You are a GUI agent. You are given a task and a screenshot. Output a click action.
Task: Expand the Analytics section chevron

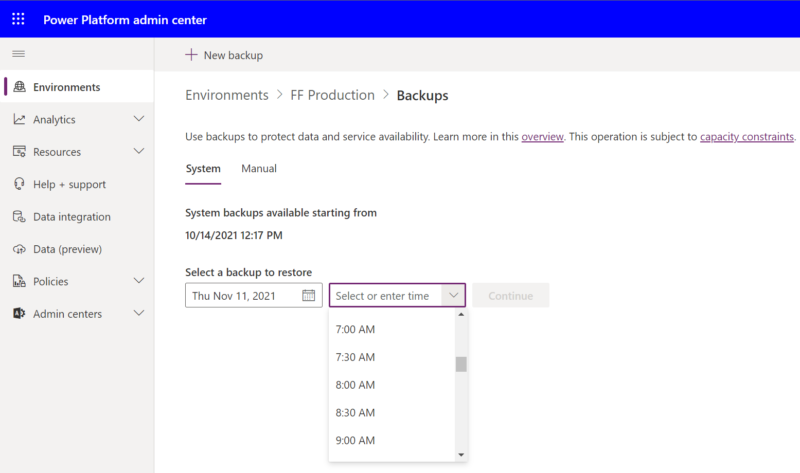pyautogui.click(x=139, y=120)
